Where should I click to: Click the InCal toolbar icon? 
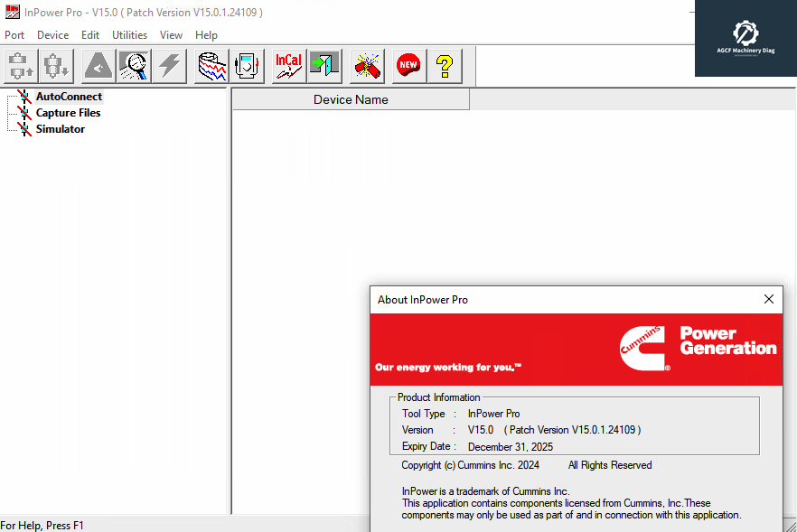(x=289, y=66)
